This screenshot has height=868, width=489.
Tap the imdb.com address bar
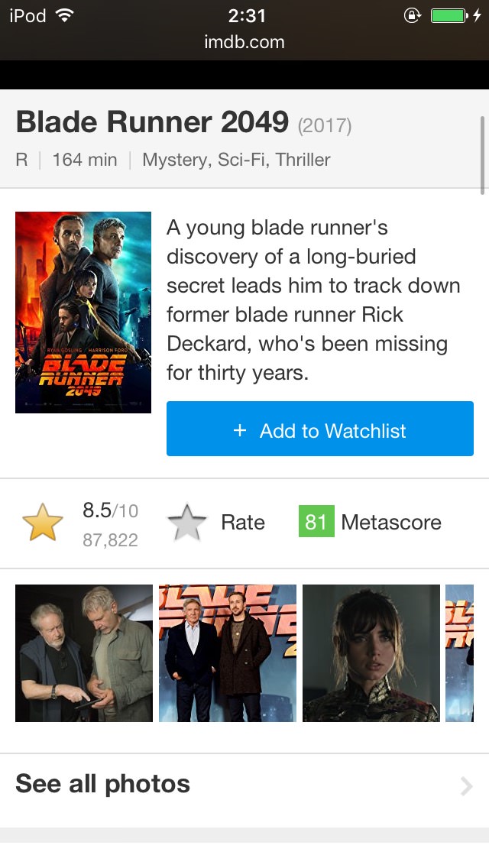[244, 43]
